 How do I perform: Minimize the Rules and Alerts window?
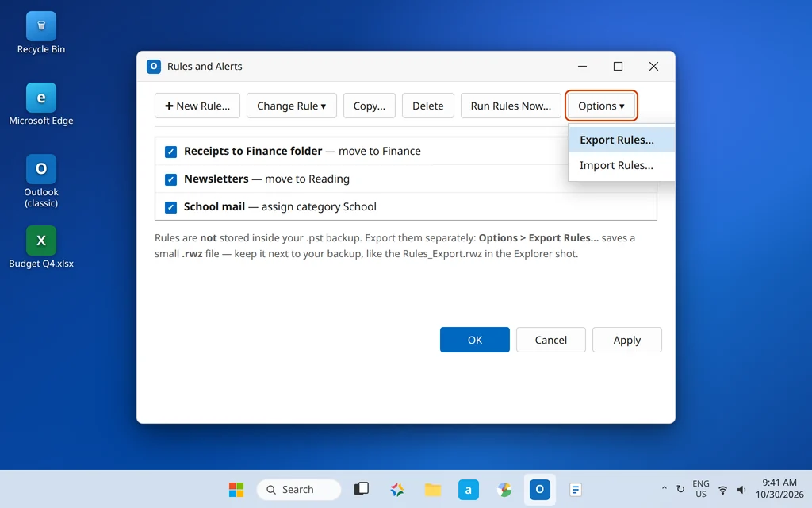point(582,67)
